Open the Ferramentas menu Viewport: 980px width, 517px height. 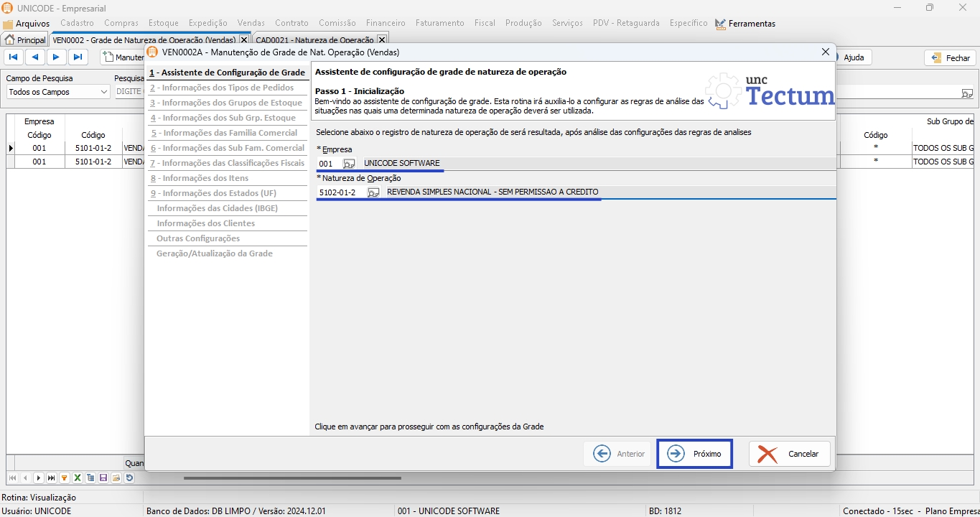click(745, 24)
